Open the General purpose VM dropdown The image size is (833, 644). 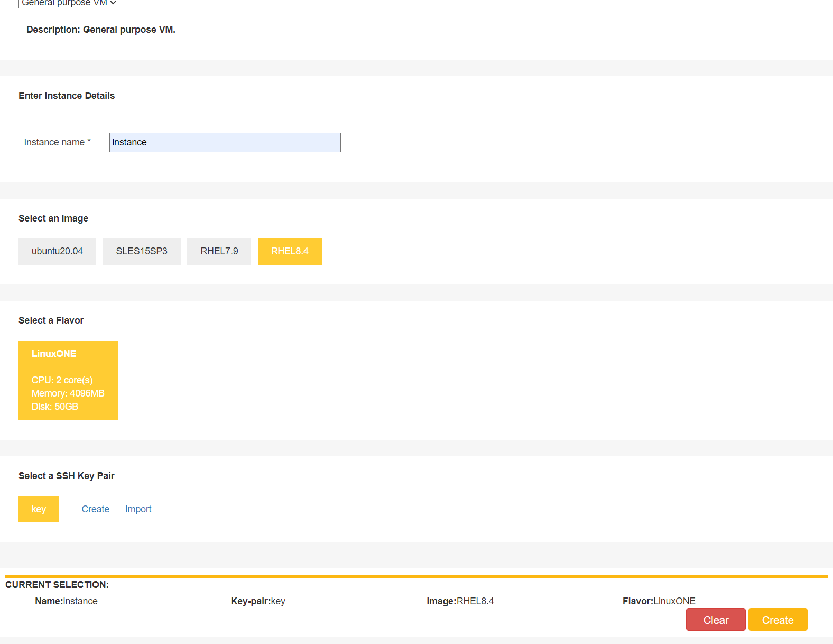click(x=69, y=3)
